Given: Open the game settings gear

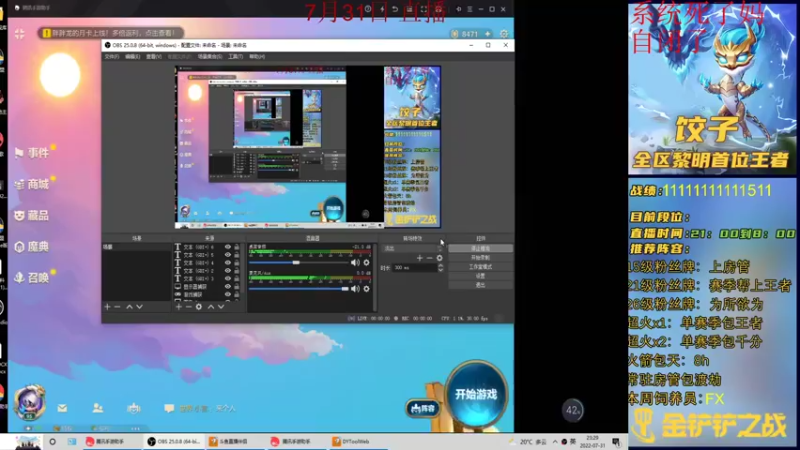Looking at the screenshot, I should pyautogui.click(x=504, y=34).
